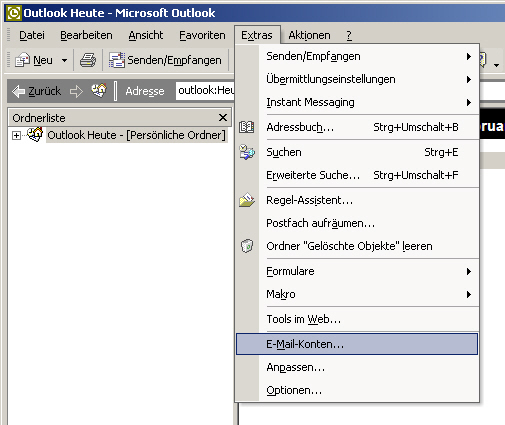Expand the Formulare submenu arrow

469,271
